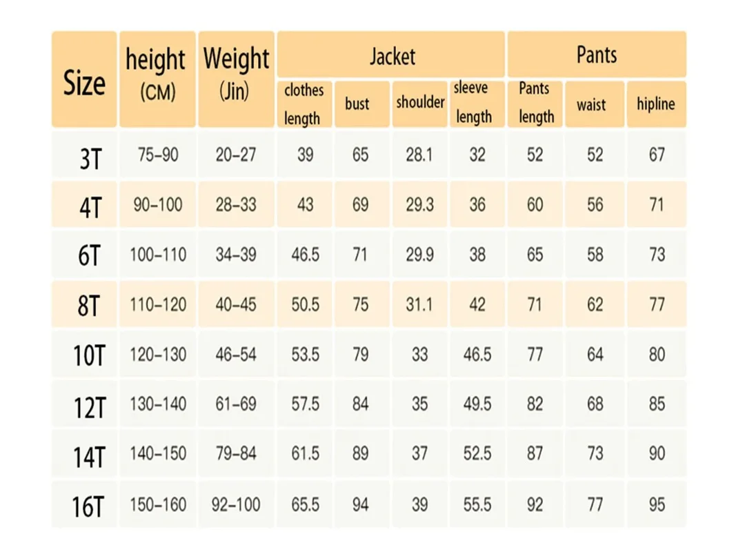Click the sleeve length subheader
Image resolution: width=756 pixels, height=552 pixels.
tap(474, 103)
